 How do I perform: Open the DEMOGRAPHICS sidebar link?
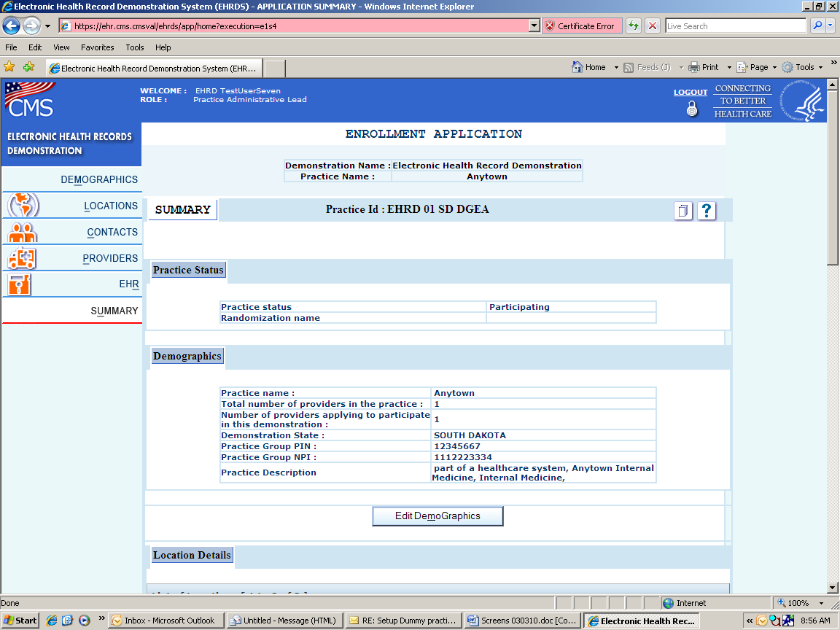click(x=99, y=179)
